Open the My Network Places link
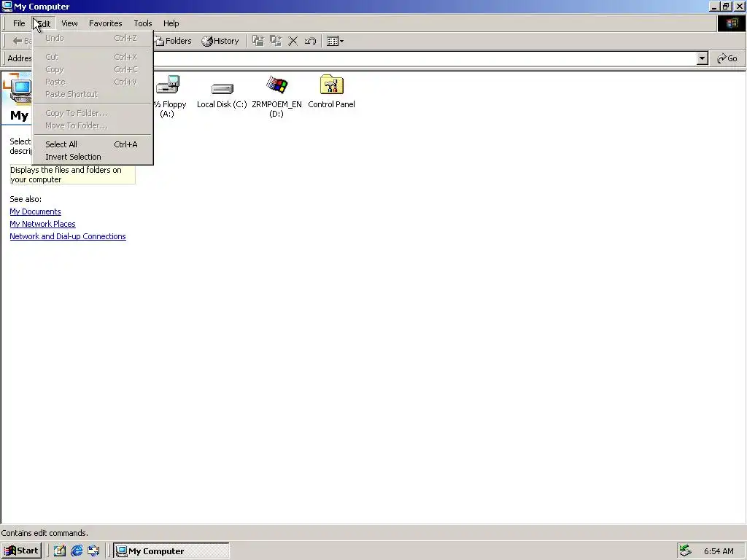The width and height of the screenshot is (747, 560). 42,224
